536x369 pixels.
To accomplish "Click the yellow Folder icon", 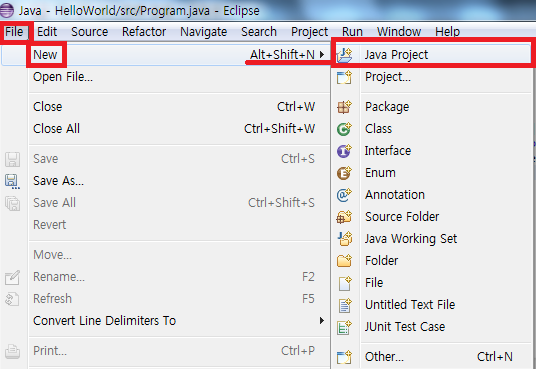I will pyautogui.click(x=344, y=261).
